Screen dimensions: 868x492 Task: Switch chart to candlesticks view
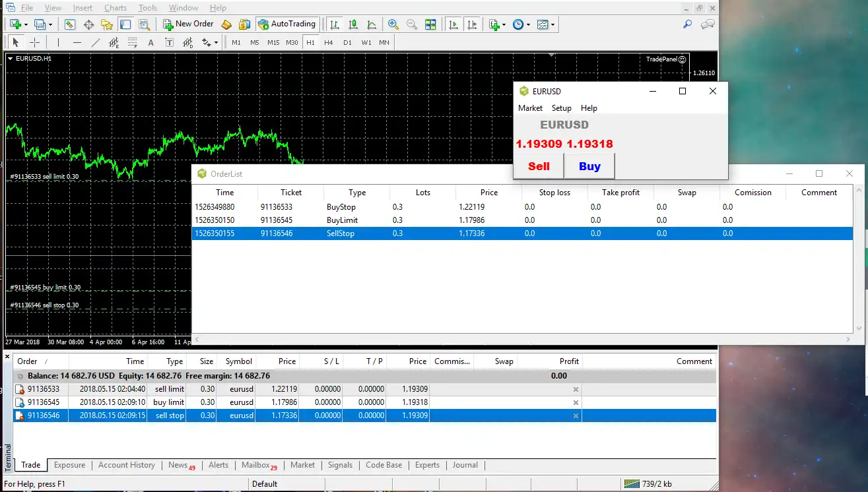[x=353, y=24]
